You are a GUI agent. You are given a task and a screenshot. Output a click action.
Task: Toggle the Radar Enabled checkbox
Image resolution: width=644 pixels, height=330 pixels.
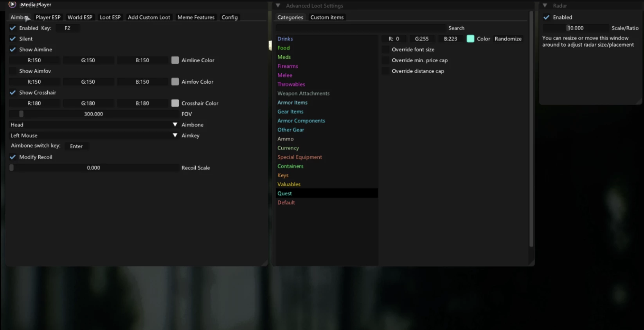coord(547,17)
